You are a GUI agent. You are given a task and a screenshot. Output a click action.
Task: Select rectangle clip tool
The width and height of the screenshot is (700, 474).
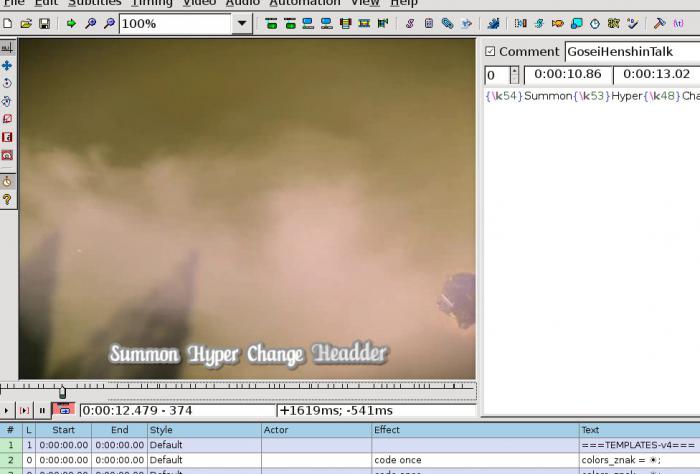7,137
